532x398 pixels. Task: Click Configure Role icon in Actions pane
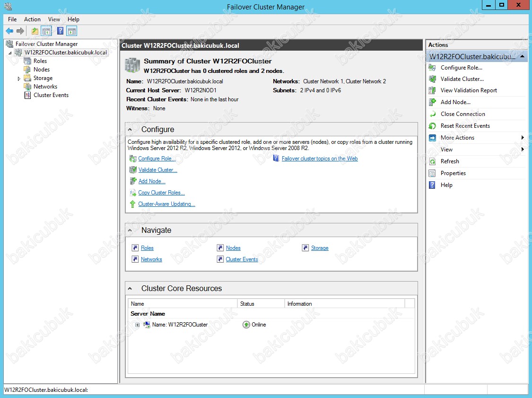tap(432, 68)
